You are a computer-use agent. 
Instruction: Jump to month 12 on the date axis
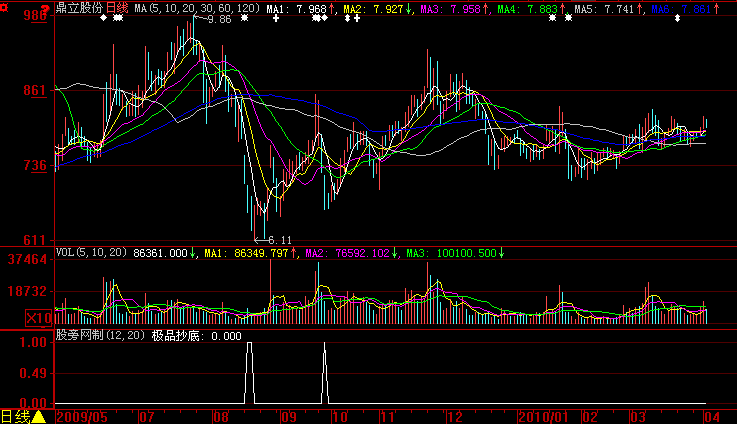tap(455, 417)
